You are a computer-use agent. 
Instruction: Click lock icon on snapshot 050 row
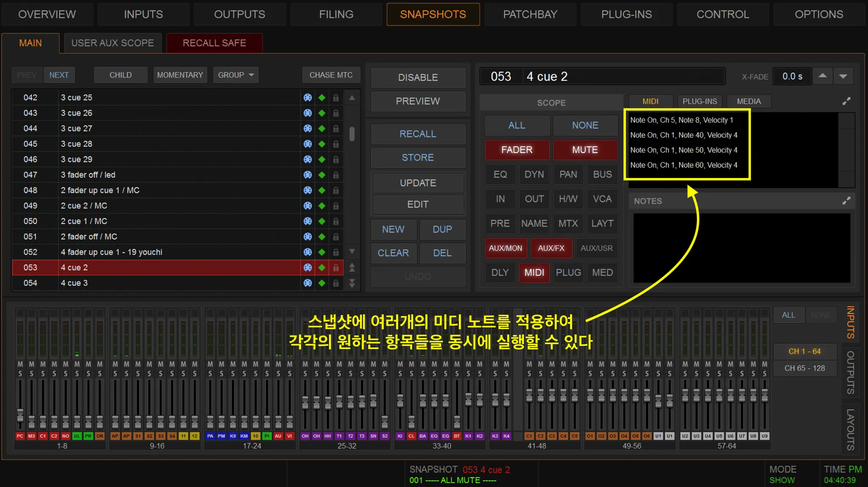(336, 221)
